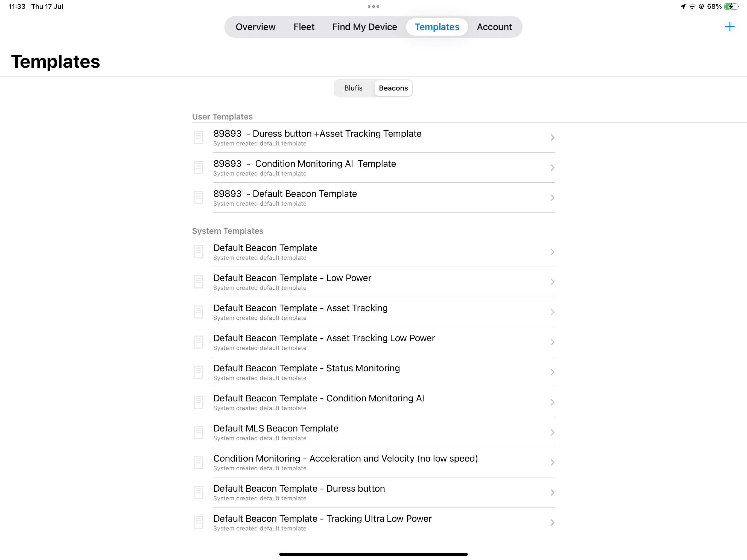Open chevron for Default MLS Beacon Template
Viewport: 747px width, 560px height.
point(552,432)
